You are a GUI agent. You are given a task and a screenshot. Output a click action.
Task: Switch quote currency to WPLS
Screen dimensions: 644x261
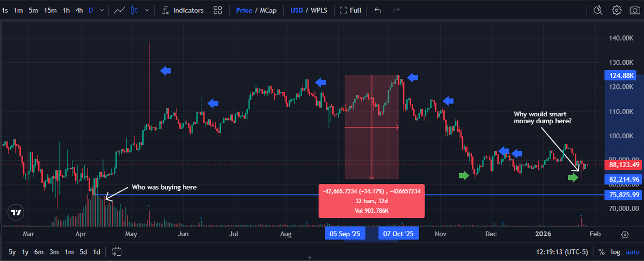(x=319, y=10)
